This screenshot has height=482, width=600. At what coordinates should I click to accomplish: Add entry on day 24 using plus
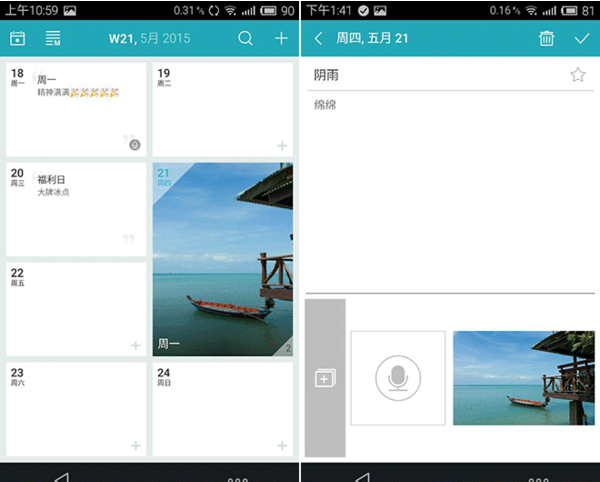point(282,445)
